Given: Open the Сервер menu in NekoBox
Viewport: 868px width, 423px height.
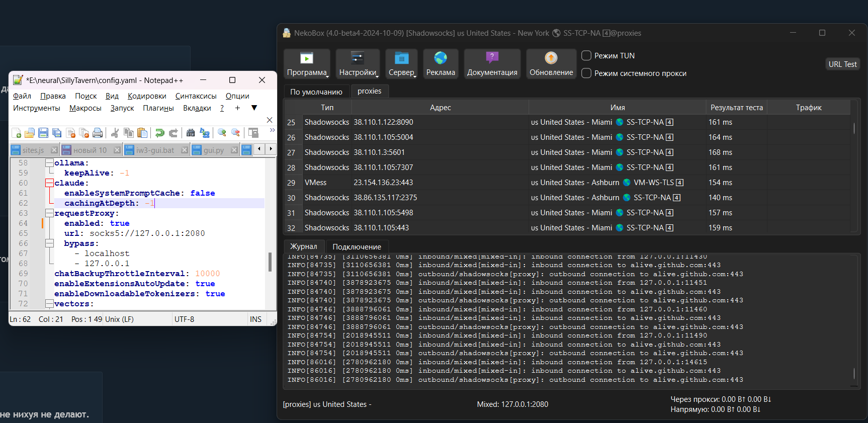Looking at the screenshot, I should click(x=401, y=64).
